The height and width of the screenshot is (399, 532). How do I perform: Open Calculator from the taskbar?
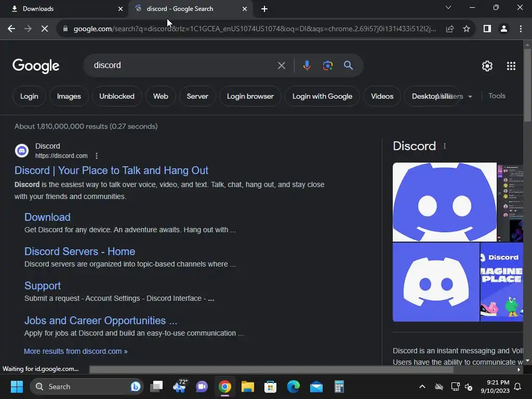click(x=339, y=387)
